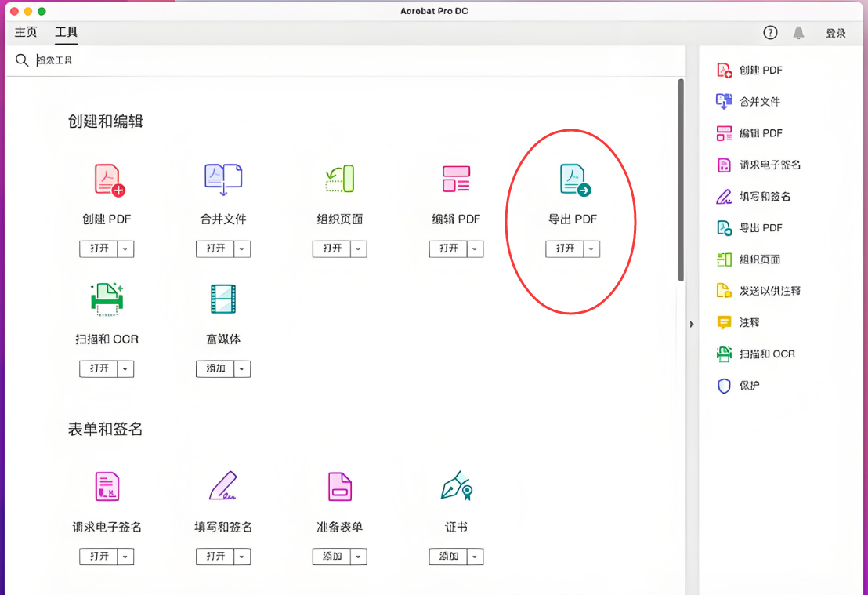Select the Rich Media (富媒体) film icon
The height and width of the screenshot is (595, 868).
tap(223, 299)
